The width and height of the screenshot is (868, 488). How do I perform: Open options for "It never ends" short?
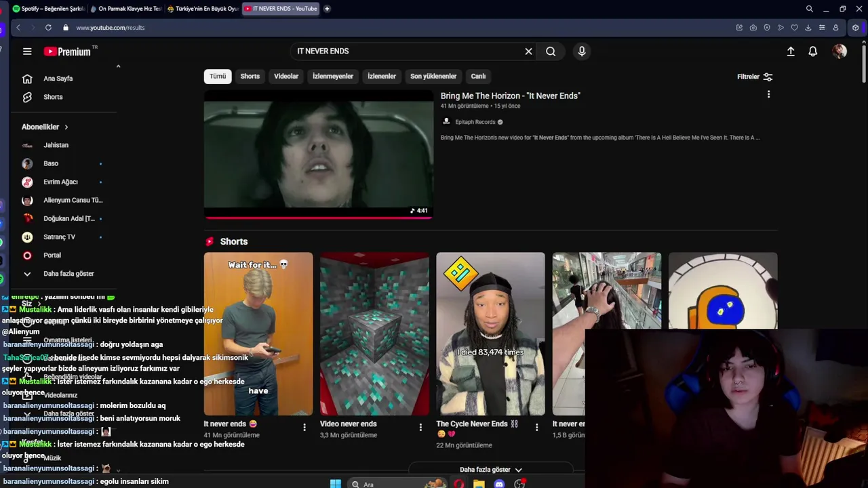tap(304, 427)
